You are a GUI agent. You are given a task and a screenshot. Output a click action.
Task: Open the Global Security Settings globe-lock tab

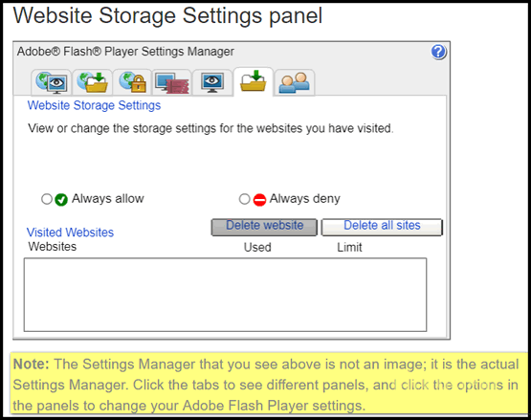click(132, 82)
